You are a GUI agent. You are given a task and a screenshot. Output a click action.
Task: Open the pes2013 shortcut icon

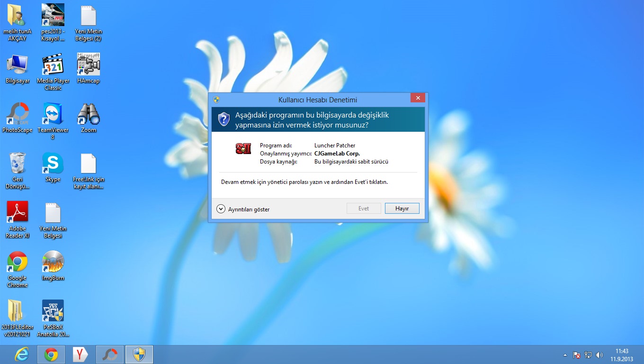coord(53,16)
